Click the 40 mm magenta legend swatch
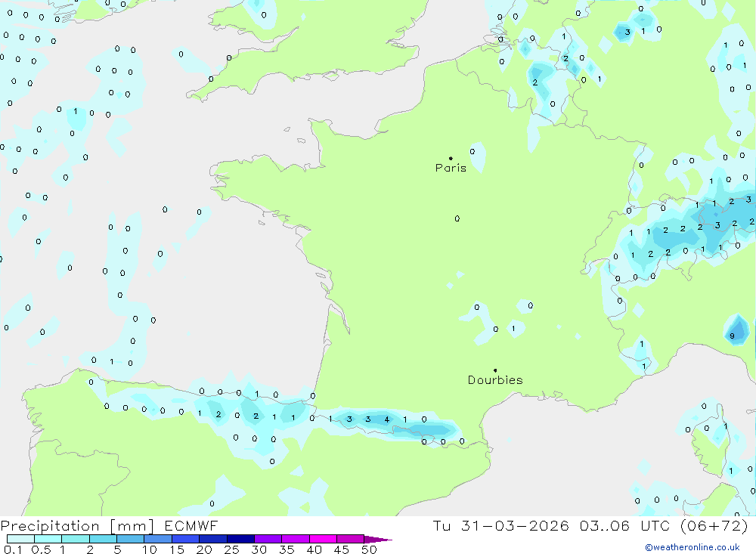Screen dimensions: 756x554 (x=323, y=539)
